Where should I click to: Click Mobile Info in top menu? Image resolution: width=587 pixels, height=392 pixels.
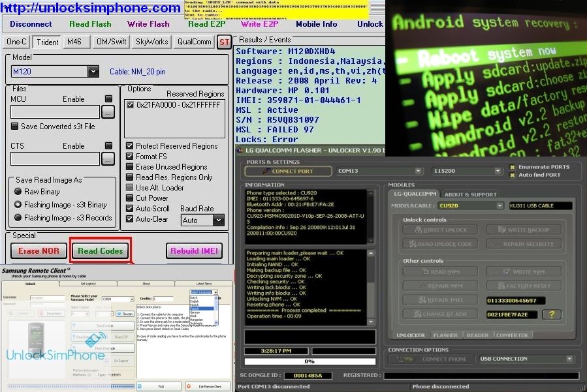click(316, 24)
